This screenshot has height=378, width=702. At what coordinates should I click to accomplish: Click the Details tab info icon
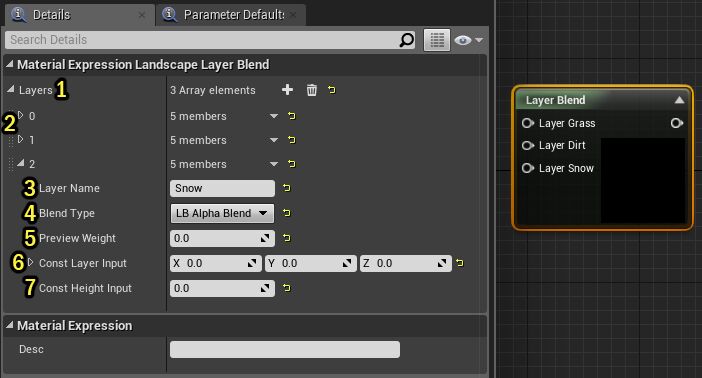pos(18,14)
